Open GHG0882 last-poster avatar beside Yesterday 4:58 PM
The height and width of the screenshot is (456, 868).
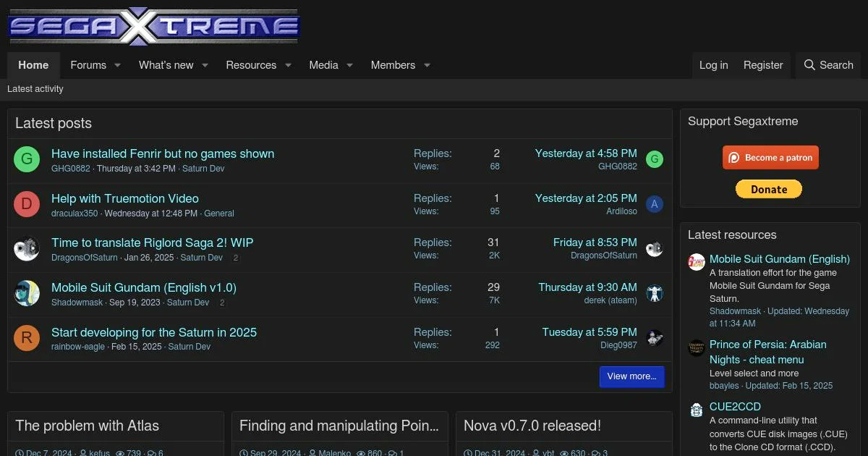tap(655, 159)
